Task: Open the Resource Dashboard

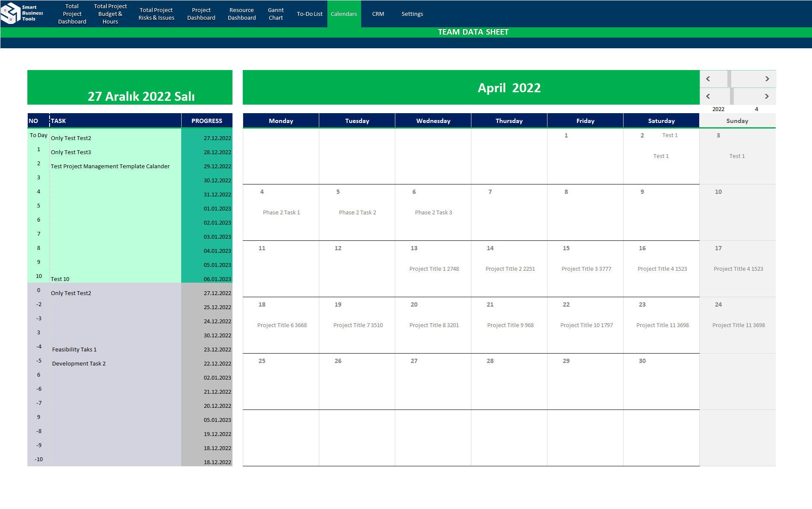Action: (241, 13)
